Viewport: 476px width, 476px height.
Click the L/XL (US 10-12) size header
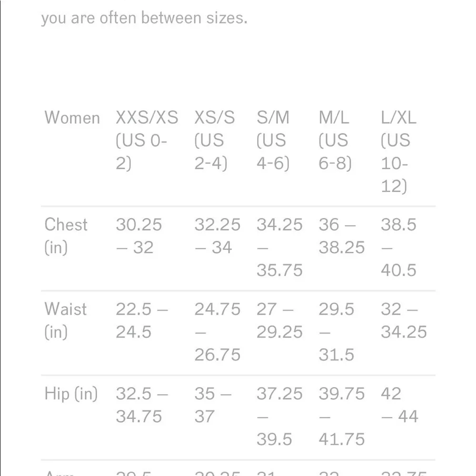[x=398, y=152]
